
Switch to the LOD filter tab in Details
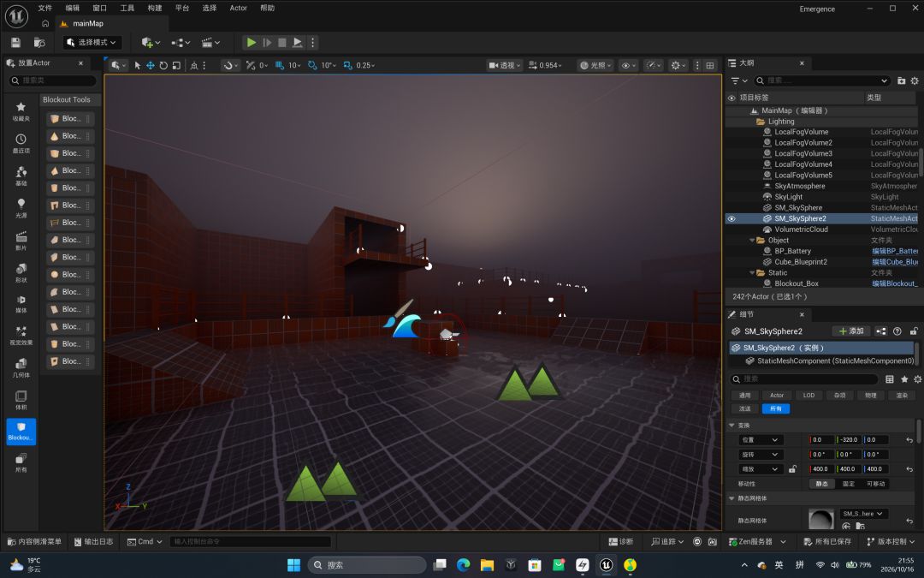[808, 395]
